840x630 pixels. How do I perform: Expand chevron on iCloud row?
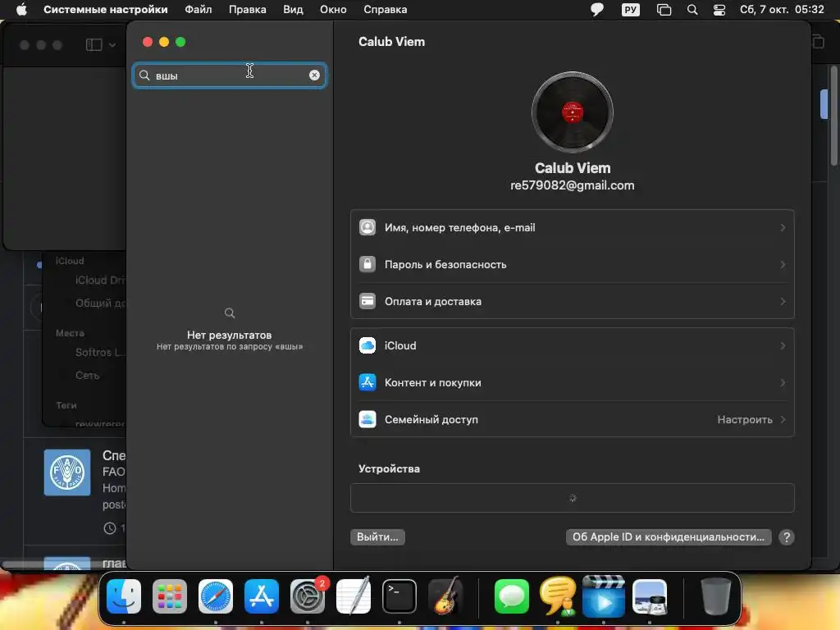point(783,345)
